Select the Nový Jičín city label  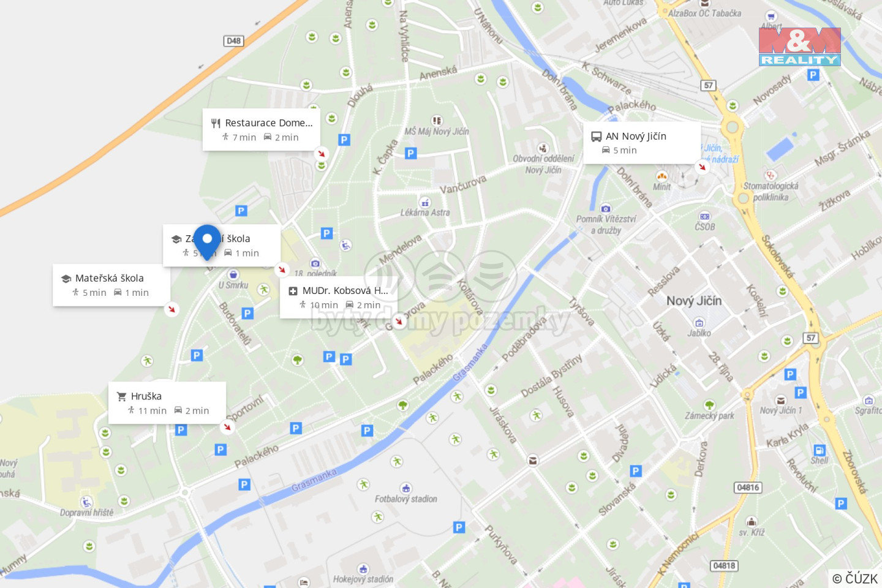point(694,301)
